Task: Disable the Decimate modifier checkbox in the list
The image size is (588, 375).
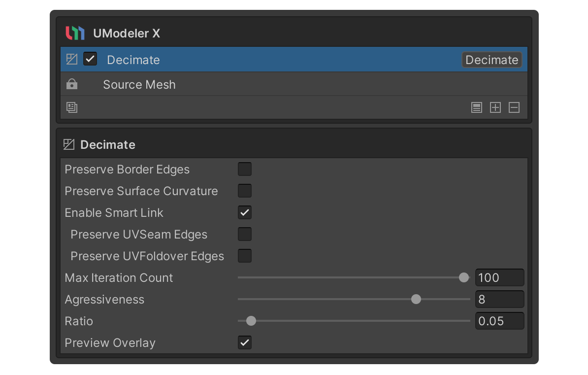Action: 90,59
